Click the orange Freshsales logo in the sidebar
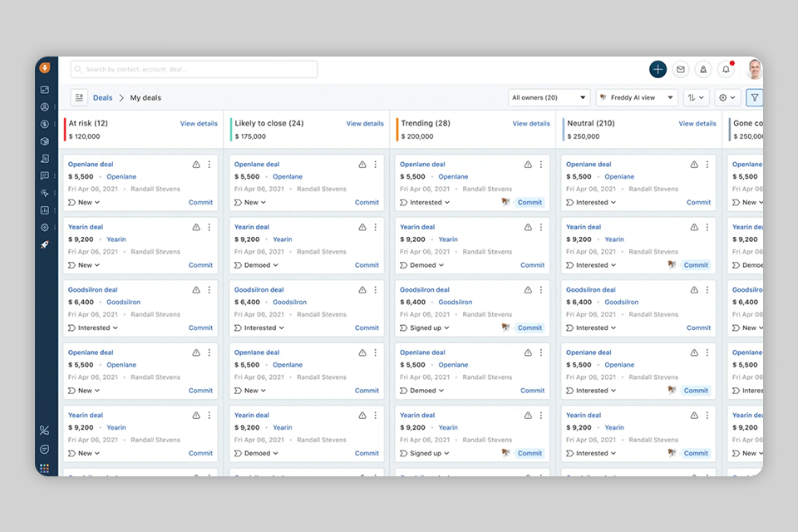This screenshot has width=798, height=532. (45, 67)
